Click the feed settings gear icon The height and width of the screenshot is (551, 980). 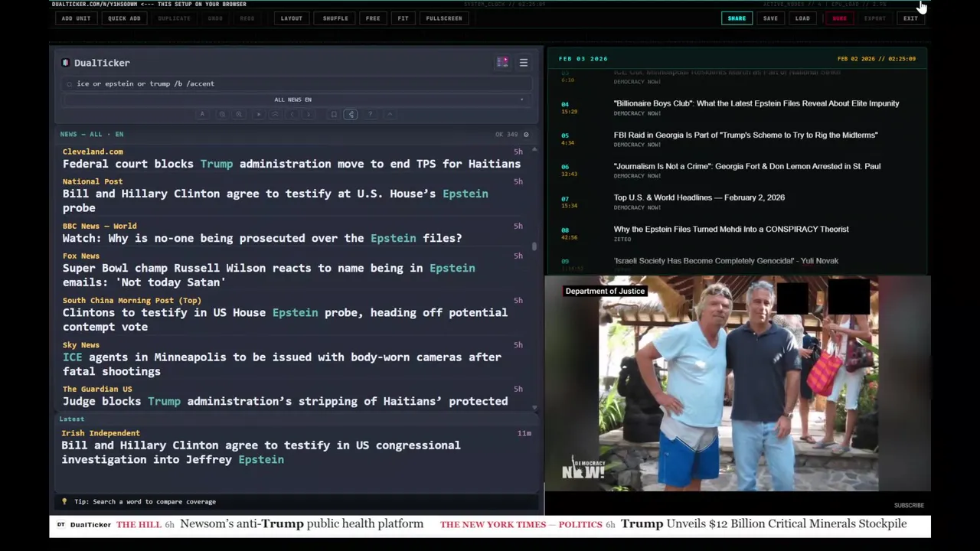(526, 135)
